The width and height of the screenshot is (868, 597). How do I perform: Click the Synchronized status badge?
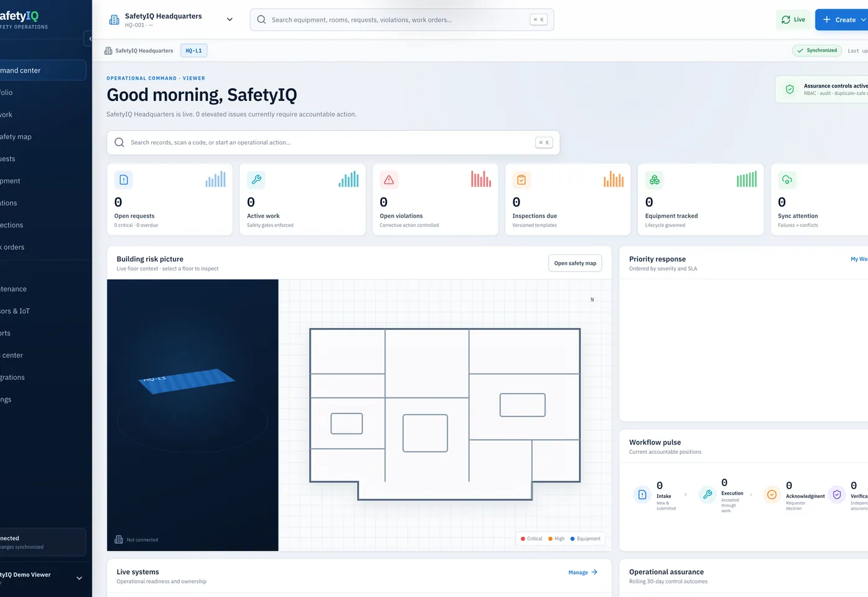click(817, 51)
